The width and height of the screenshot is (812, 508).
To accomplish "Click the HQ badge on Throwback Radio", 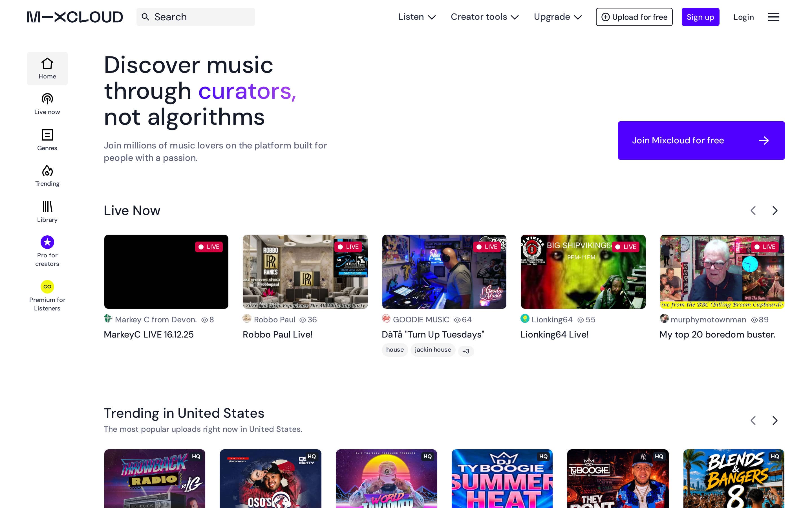I will click(x=196, y=457).
